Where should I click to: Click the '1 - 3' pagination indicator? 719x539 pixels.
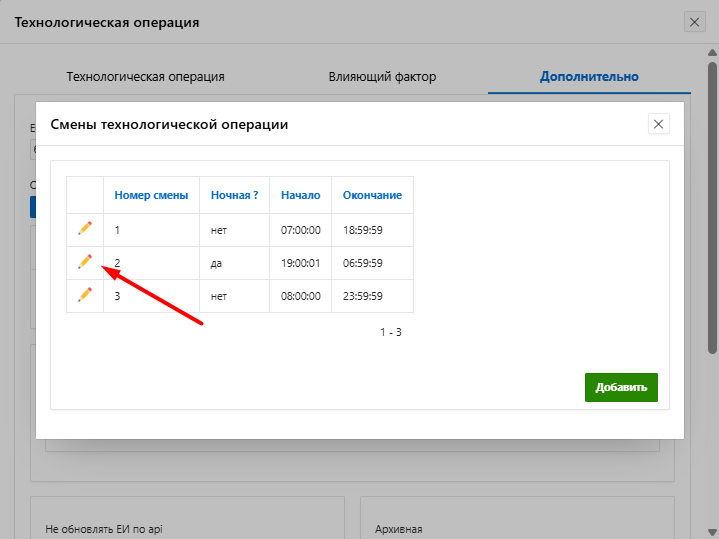[x=390, y=332]
